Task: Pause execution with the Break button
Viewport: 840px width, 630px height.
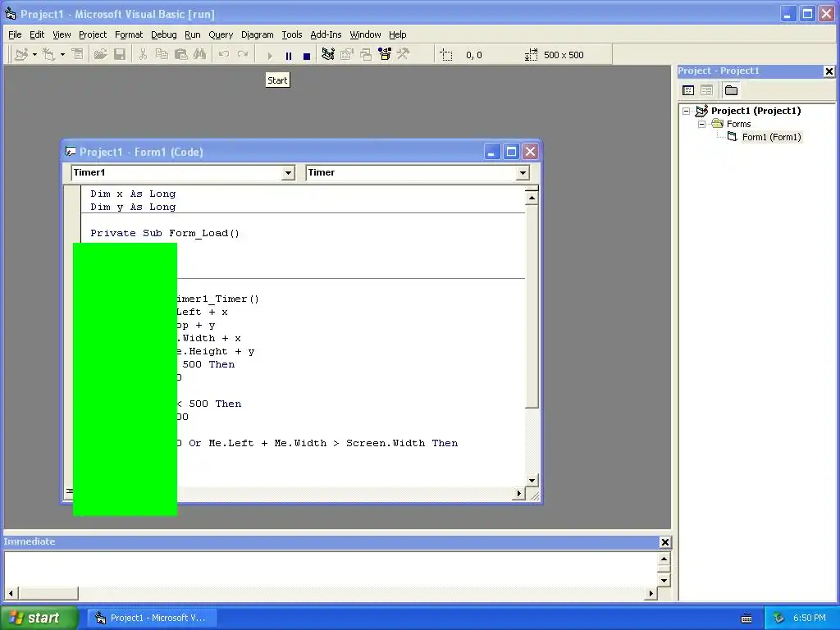Action: [x=288, y=56]
